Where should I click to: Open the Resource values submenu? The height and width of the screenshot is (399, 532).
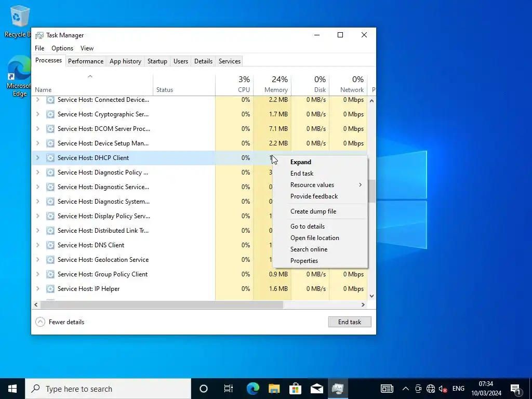(x=320, y=185)
